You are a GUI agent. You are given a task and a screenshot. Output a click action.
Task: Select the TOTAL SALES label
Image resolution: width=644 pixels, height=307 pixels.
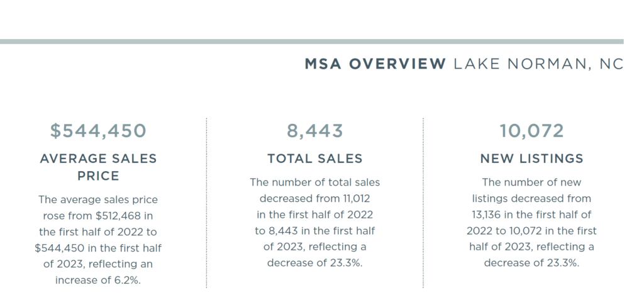coord(314,159)
